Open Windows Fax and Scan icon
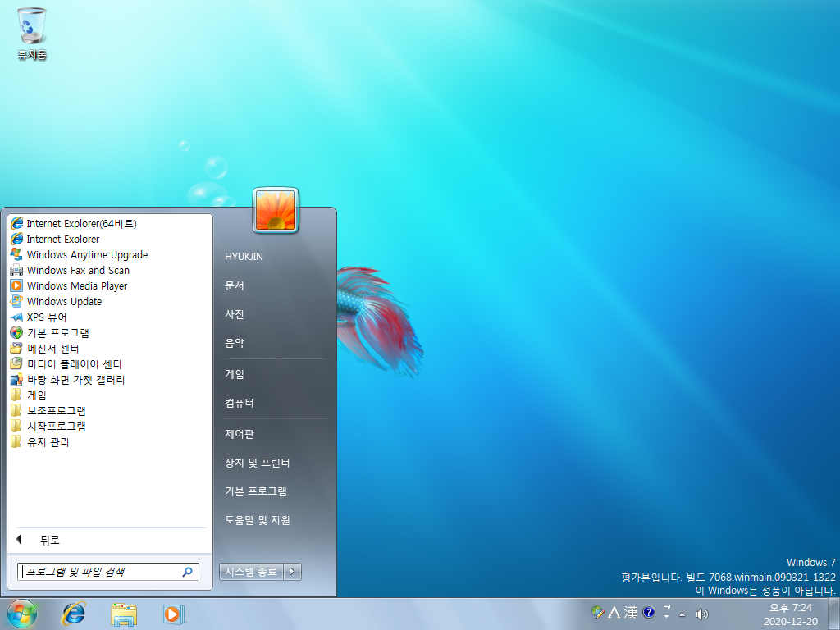 click(x=17, y=270)
